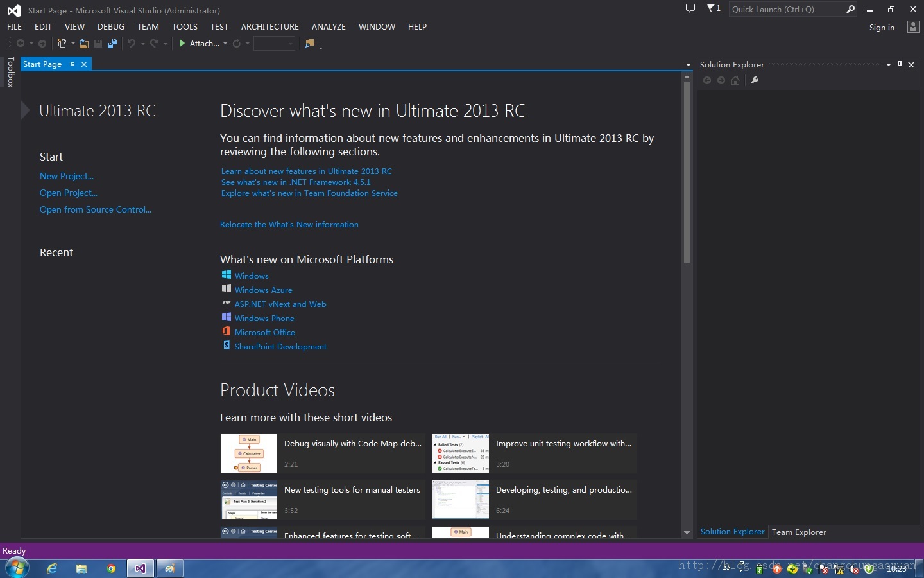Click the Refresh circular arrow toolbar icon

[x=237, y=44]
